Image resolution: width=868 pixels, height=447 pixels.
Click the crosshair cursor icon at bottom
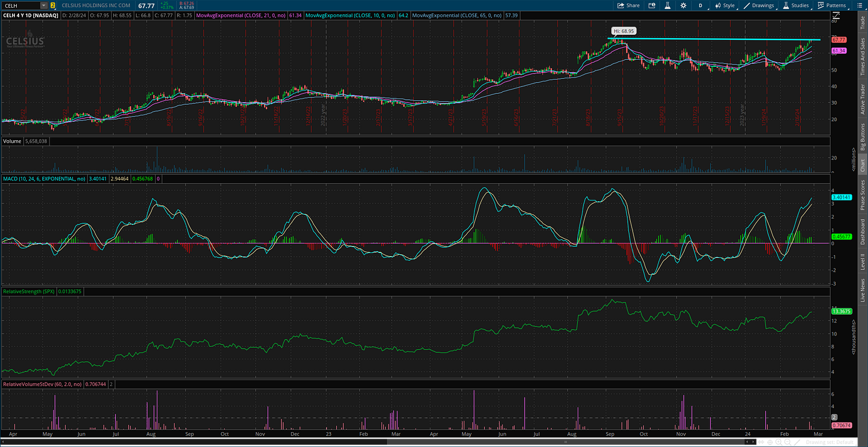point(770,442)
